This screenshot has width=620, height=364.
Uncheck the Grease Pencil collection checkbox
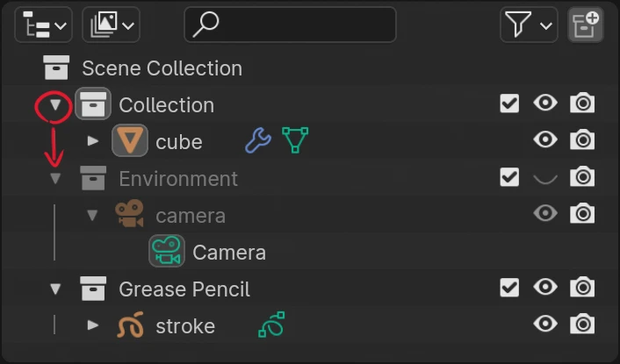pyautogui.click(x=509, y=288)
